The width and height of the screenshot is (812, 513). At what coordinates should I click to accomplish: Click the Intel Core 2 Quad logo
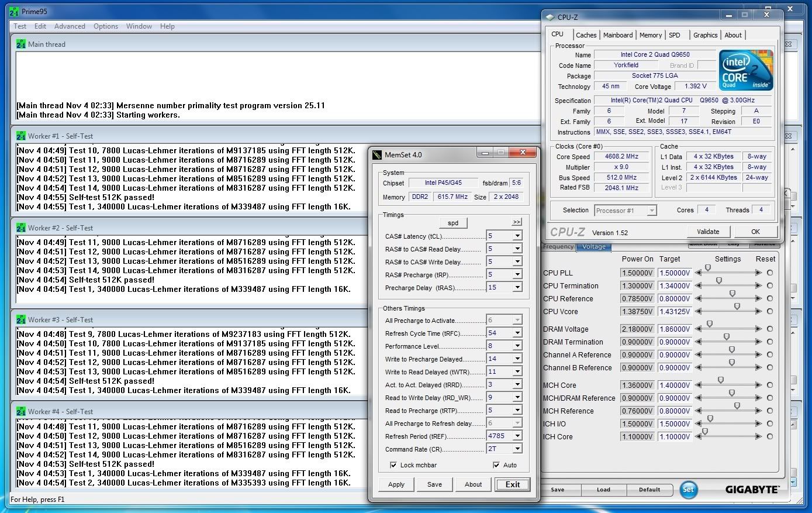(747, 70)
